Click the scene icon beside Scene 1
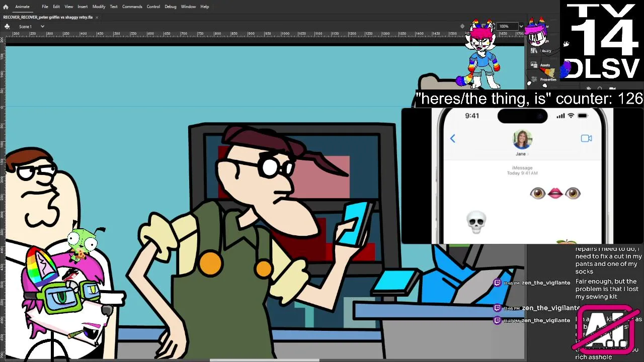644x362 pixels. pos(7,26)
